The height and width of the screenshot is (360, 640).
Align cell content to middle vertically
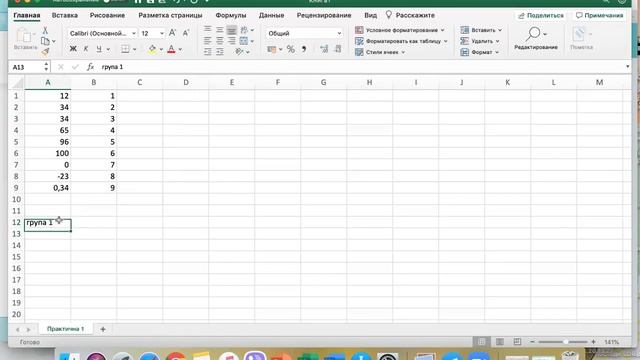click(220, 29)
